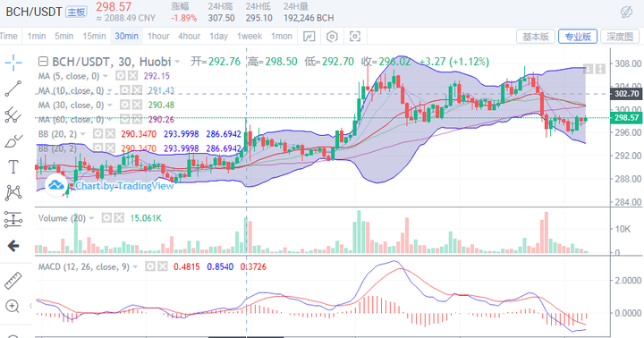Expand MA (60, close, 0) dropdown arrow

(110, 120)
